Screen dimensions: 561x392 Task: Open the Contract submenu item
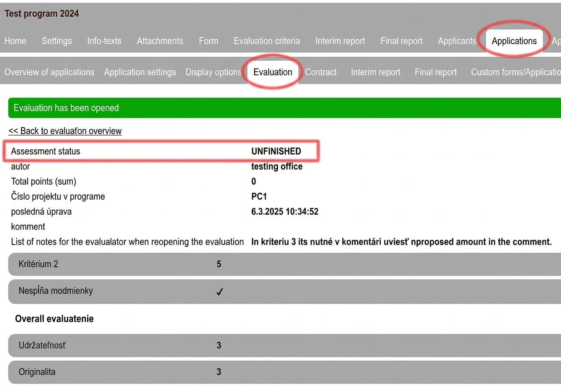click(x=321, y=72)
